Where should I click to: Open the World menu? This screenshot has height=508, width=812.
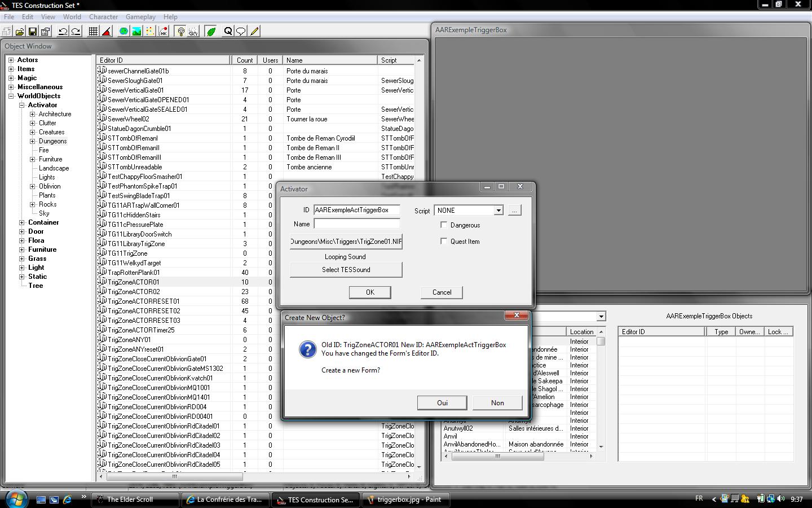[x=72, y=17]
